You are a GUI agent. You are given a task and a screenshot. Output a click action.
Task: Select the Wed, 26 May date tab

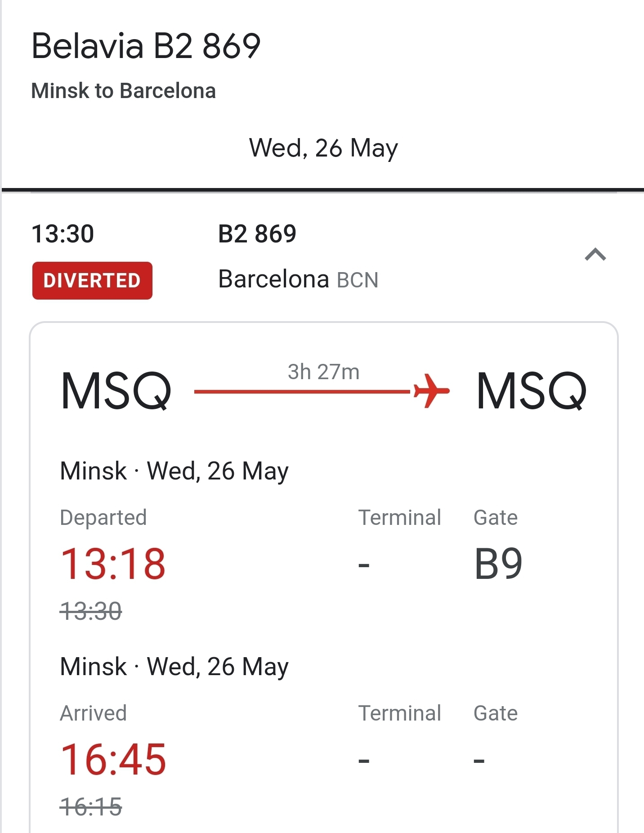[323, 148]
